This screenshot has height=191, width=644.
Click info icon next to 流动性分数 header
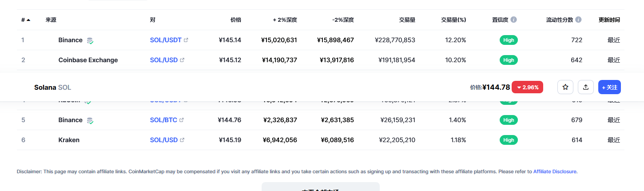578,20
